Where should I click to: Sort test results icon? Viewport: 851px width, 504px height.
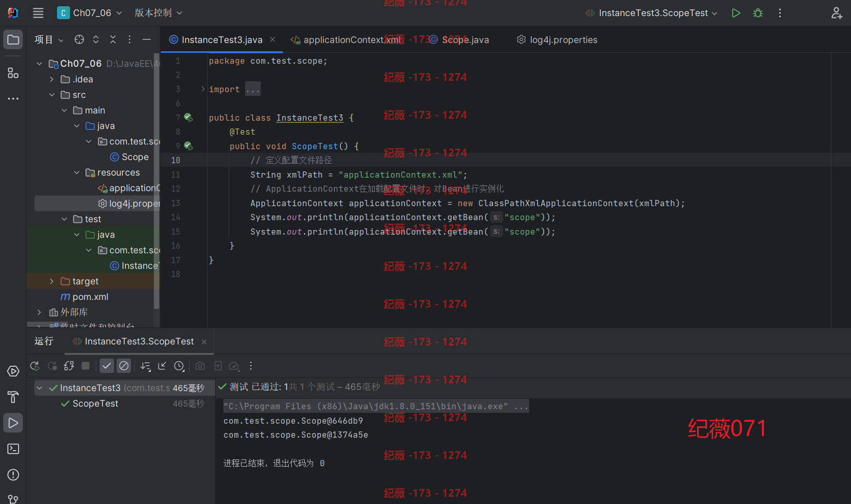(146, 366)
